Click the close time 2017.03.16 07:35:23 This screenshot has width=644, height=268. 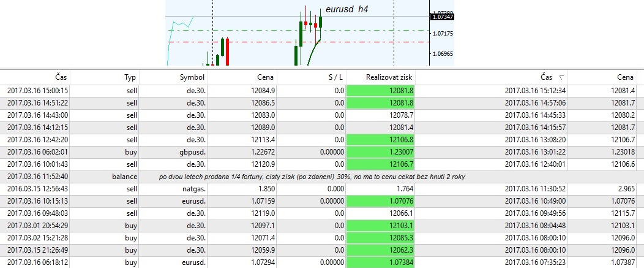pos(535,262)
